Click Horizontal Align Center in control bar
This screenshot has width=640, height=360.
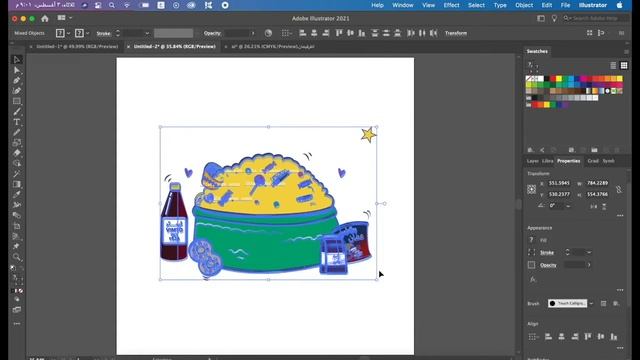[x=314, y=33]
